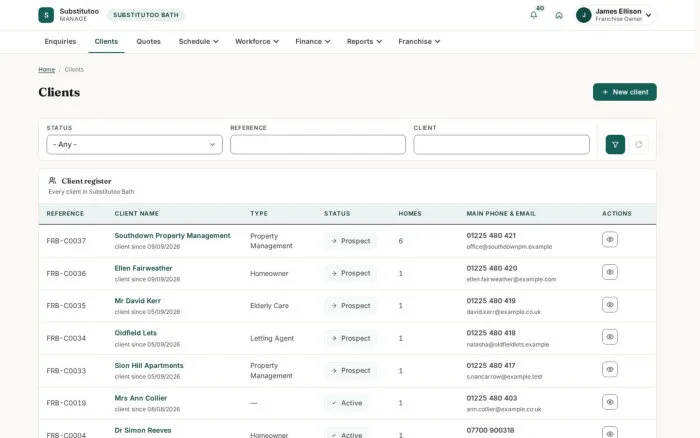Image resolution: width=700 pixels, height=438 pixels.
Task: Click reference FRB-C0036
Action: [66, 273]
